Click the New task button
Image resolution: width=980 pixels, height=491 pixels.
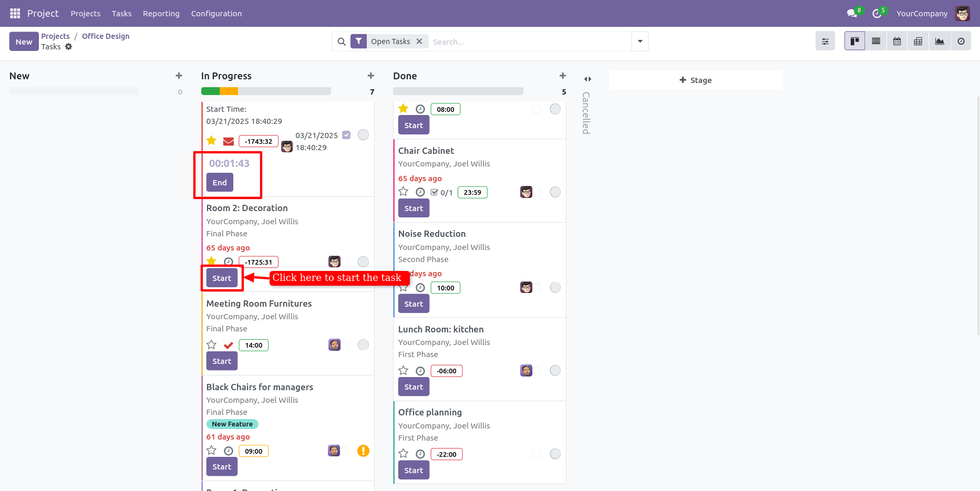point(24,41)
